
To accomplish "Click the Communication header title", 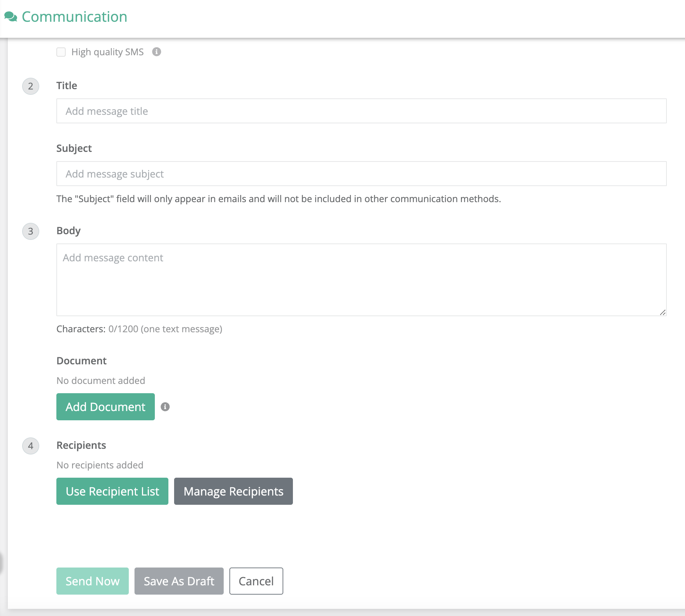I will [74, 16].
